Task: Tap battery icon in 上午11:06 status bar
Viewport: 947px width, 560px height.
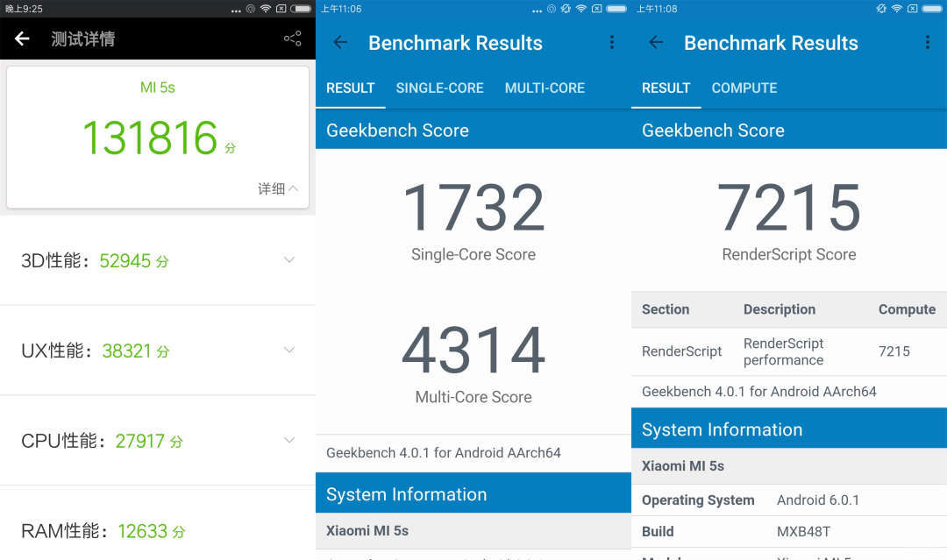Action: click(x=616, y=9)
